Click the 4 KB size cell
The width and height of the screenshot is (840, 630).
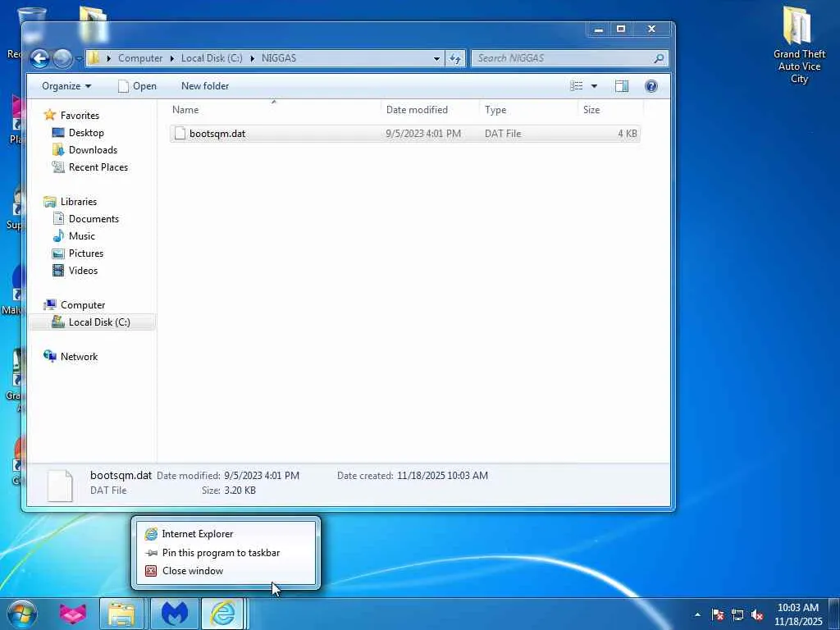(628, 134)
